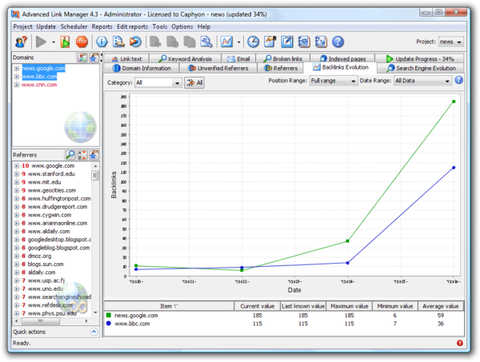Select the dmoz.org referrer

click(39, 256)
